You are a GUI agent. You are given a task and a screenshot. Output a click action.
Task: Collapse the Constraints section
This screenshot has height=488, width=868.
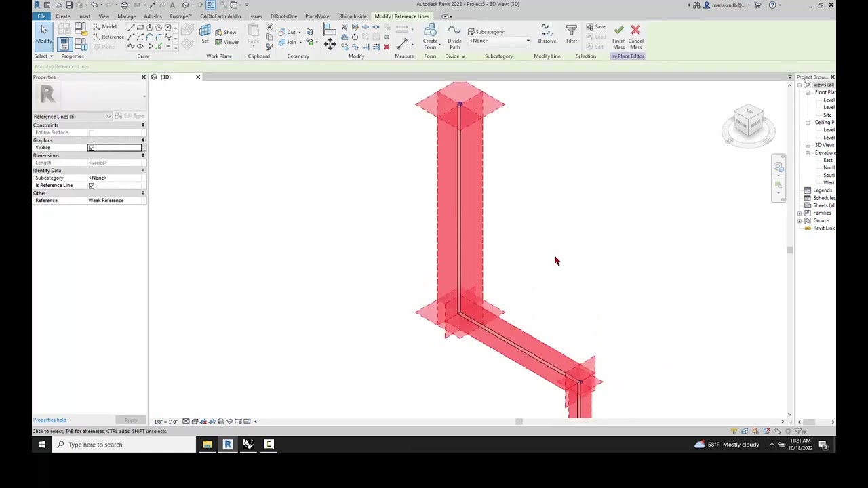[x=142, y=125]
